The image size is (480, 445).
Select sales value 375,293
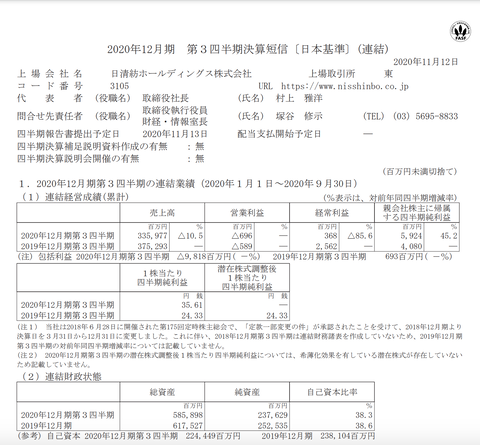click(x=152, y=246)
